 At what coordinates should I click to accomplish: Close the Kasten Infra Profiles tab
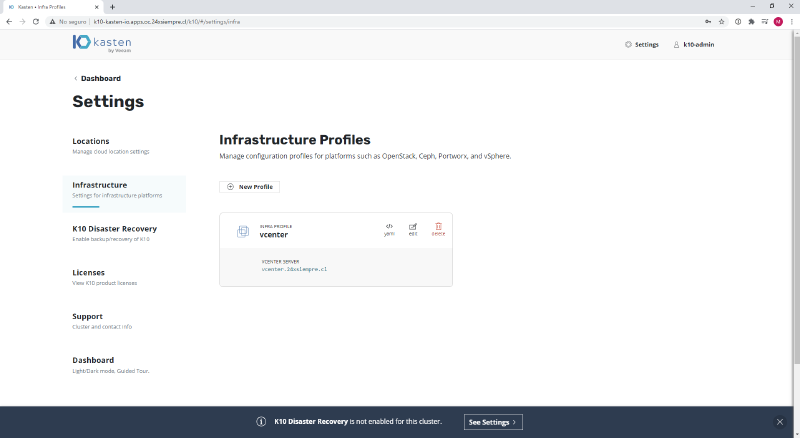96,7
